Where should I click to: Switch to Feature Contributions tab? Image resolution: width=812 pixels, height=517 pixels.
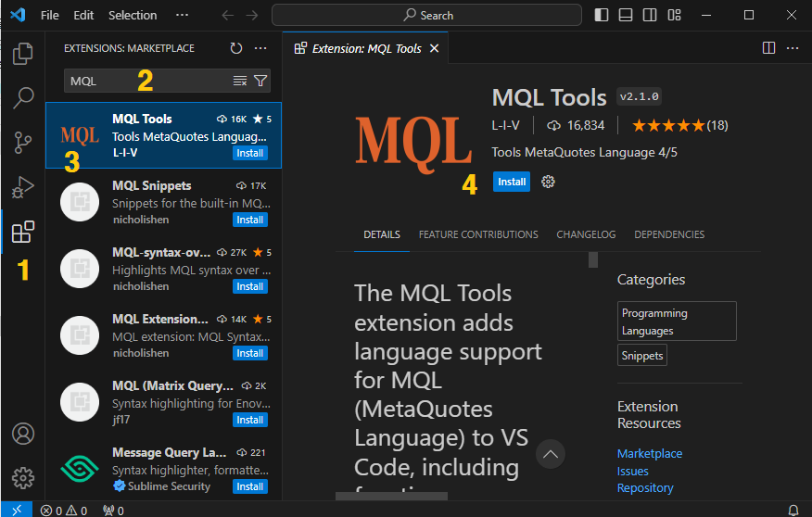point(478,234)
